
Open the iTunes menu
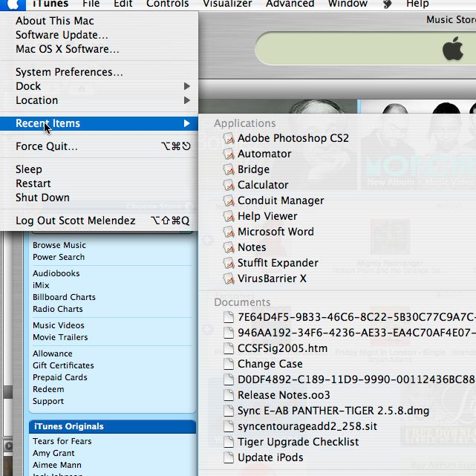(x=50, y=4)
